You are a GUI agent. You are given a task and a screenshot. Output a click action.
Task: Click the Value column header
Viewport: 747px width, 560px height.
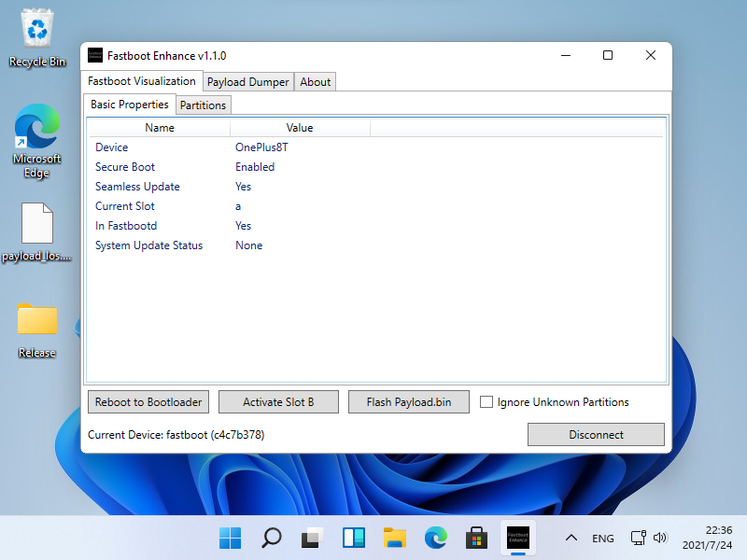[300, 128]
